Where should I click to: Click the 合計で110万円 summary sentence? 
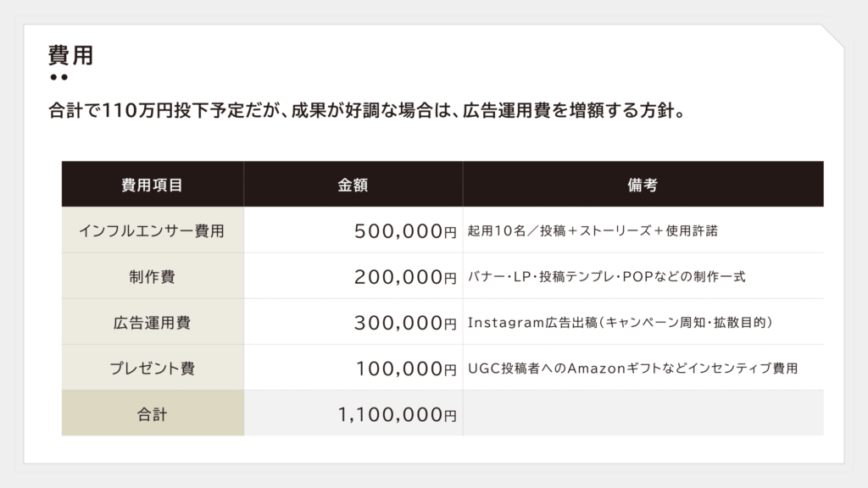point(368,111)
